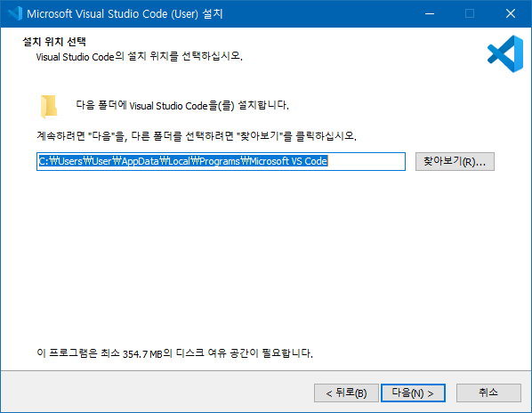Click the large VS Code logo in header
The height and width of the screenshot is (413, 532).
pos(505,54)
